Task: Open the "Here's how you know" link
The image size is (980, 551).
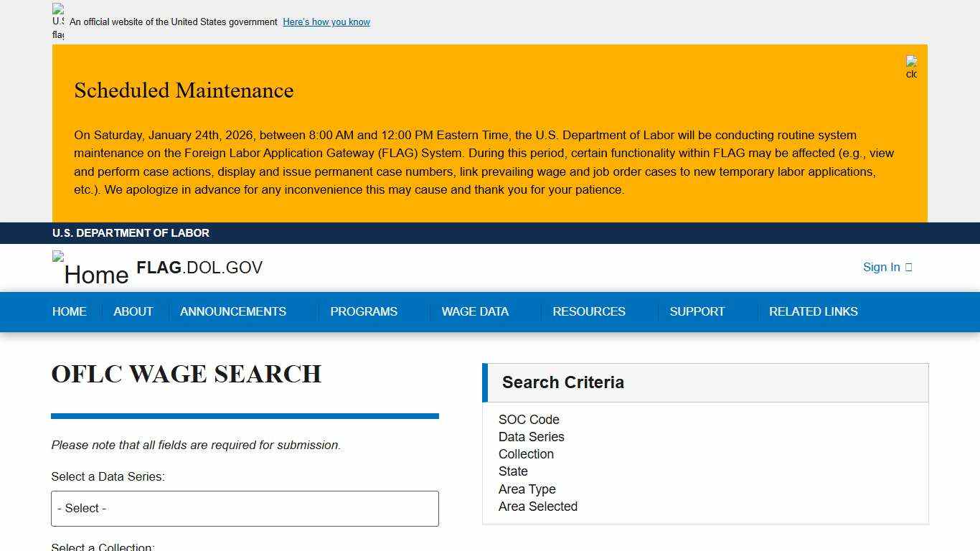Action: (x=326, y=22)
